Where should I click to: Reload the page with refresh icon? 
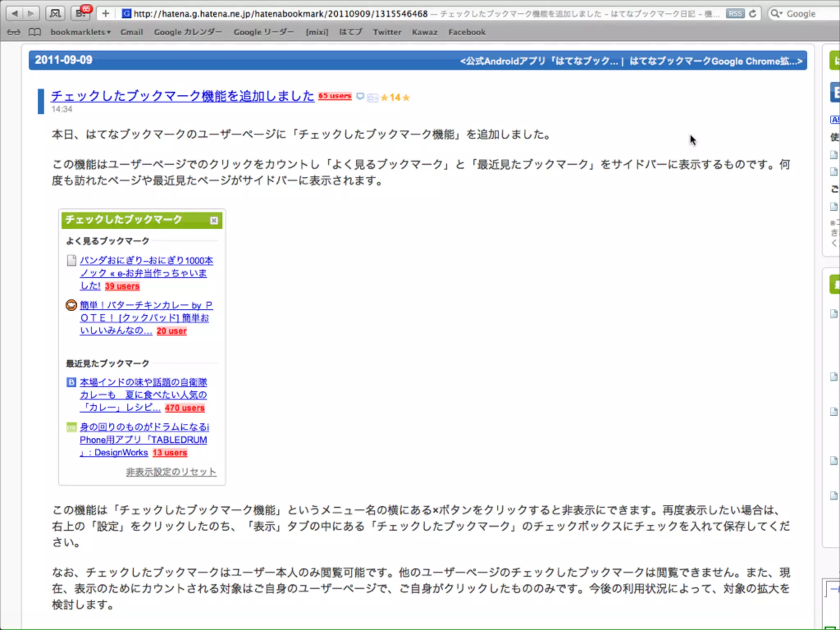point(753,14)
